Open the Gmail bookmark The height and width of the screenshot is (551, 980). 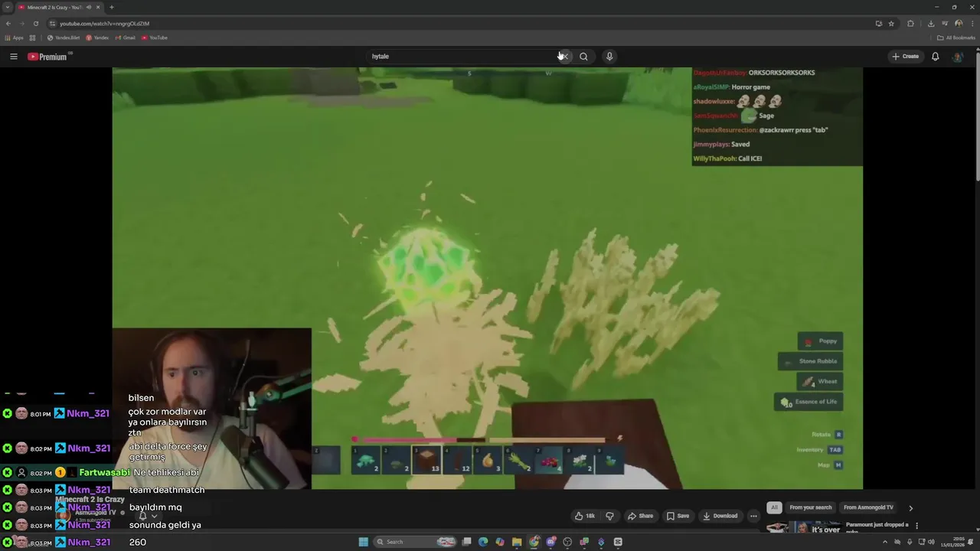125,37
